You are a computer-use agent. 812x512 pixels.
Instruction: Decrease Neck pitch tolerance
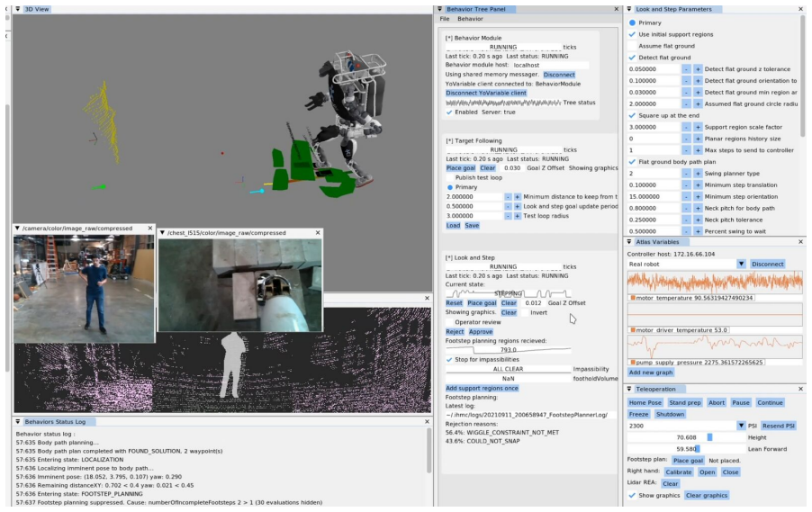pyautogui.click(x=686, y=220)
